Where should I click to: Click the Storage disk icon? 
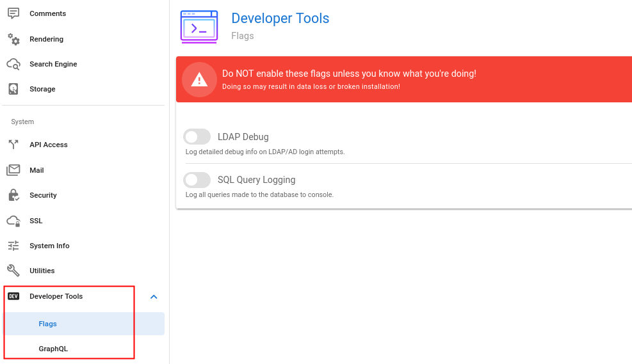[13, 89]
